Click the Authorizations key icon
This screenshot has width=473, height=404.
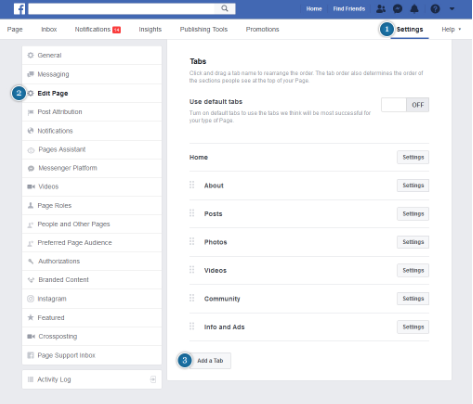pos(31,261)
